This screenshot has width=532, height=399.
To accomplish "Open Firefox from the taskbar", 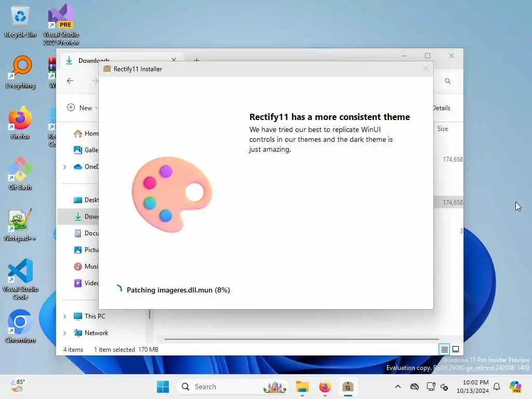I will 325,387.
